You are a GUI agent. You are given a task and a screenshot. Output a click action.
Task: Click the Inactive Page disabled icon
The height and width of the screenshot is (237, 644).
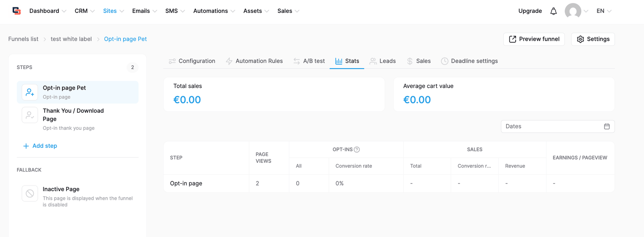pyautogui.click(x=30, y=193)
